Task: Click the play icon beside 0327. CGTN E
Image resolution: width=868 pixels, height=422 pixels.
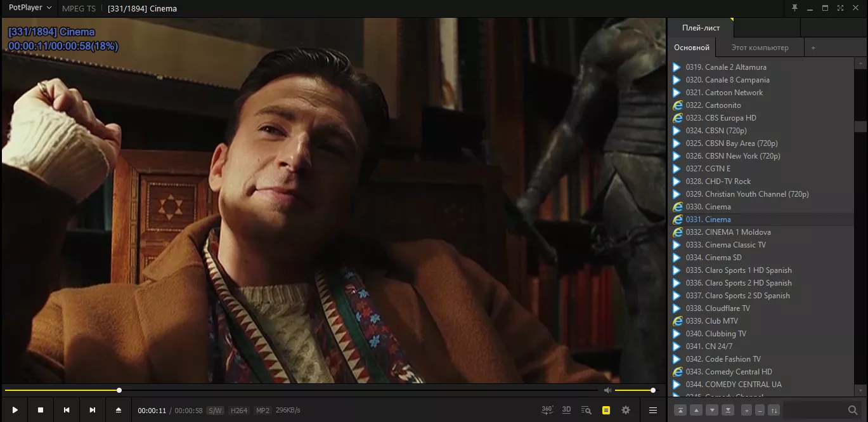Action: [677, 169]
